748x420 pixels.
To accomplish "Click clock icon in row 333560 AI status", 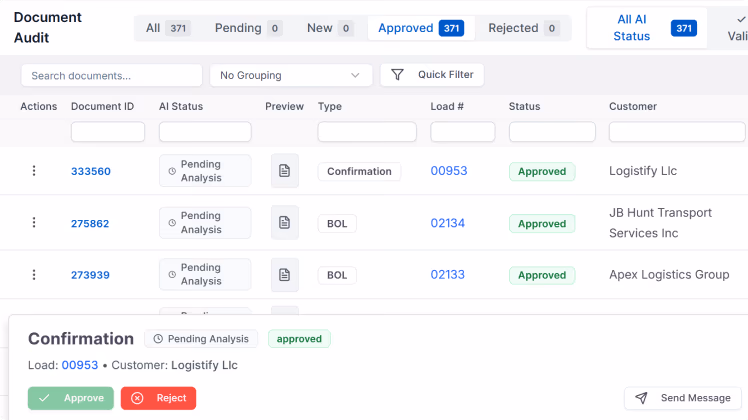I will [x=172, y=171].
